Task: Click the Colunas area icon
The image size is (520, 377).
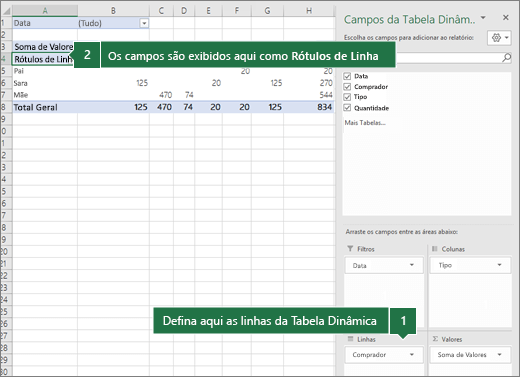Action: [x=435, y=249]
